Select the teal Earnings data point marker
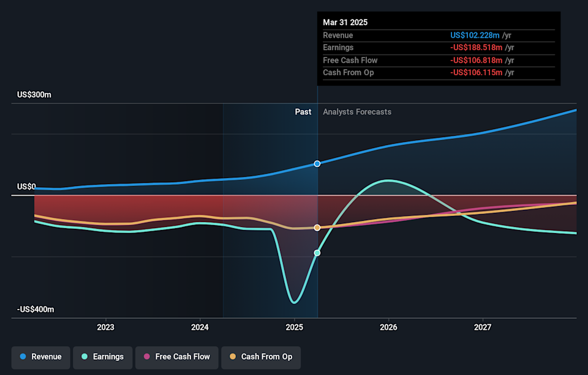Image resolution: width=588 pixels, height=375 pixels. coord(317,253)
